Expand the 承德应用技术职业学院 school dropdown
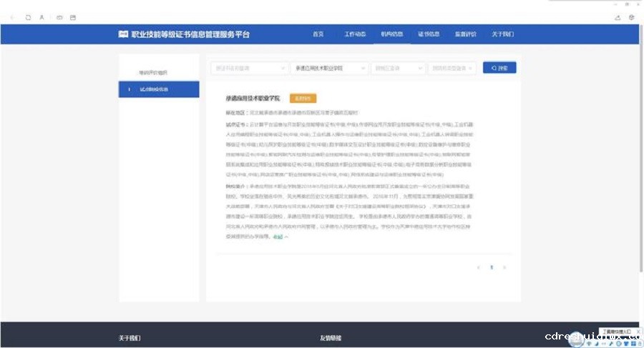The image size is (644, 348). point(331,68)
